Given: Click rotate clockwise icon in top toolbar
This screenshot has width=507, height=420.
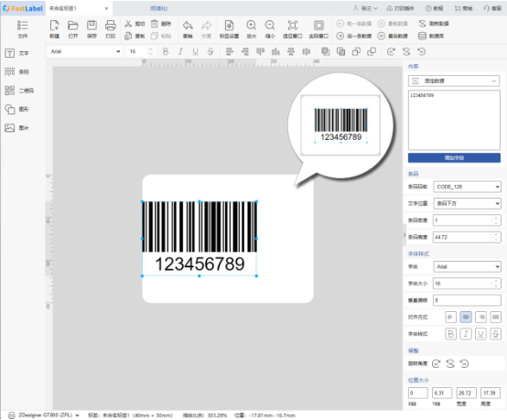Looking at the screenshot, I should pos(391,51).
